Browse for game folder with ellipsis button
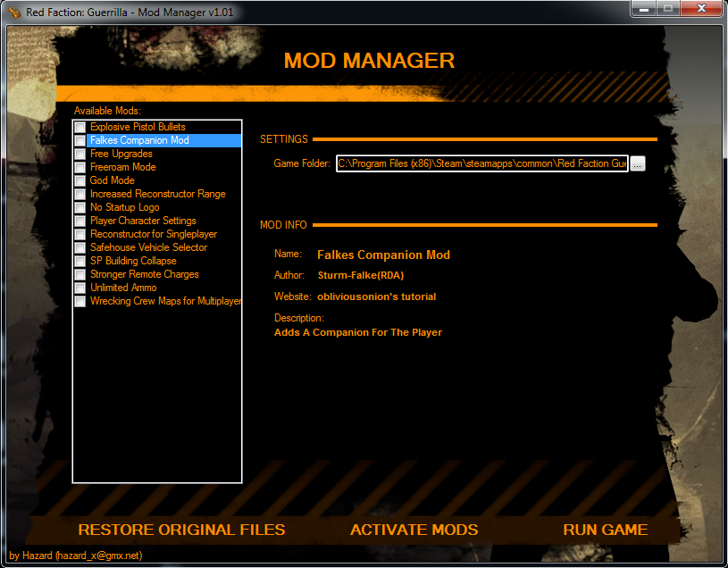Viewport: 728px width, 568px height. click(x=638, y=163)
